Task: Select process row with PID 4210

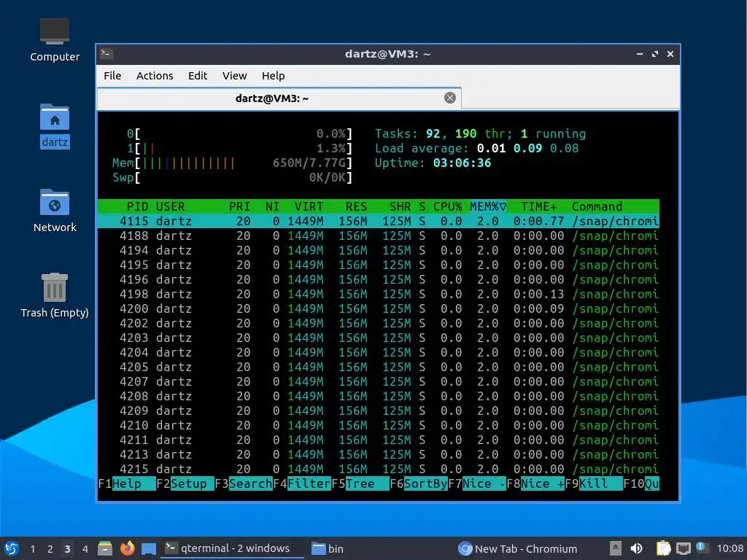Action: click(379, 425)
